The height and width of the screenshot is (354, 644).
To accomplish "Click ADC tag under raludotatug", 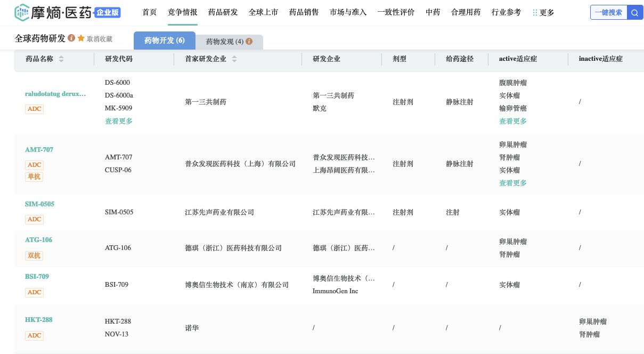I will [x=34, y=109].
